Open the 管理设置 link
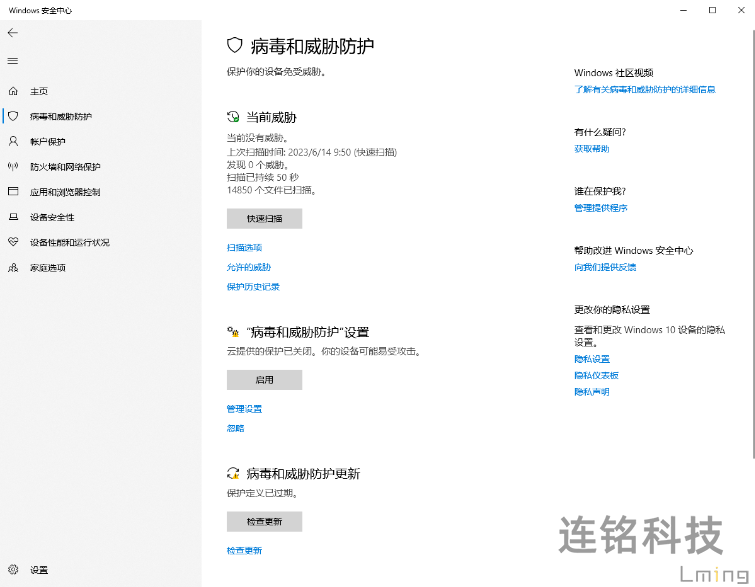The image size is (755, 587). (244, 409)
